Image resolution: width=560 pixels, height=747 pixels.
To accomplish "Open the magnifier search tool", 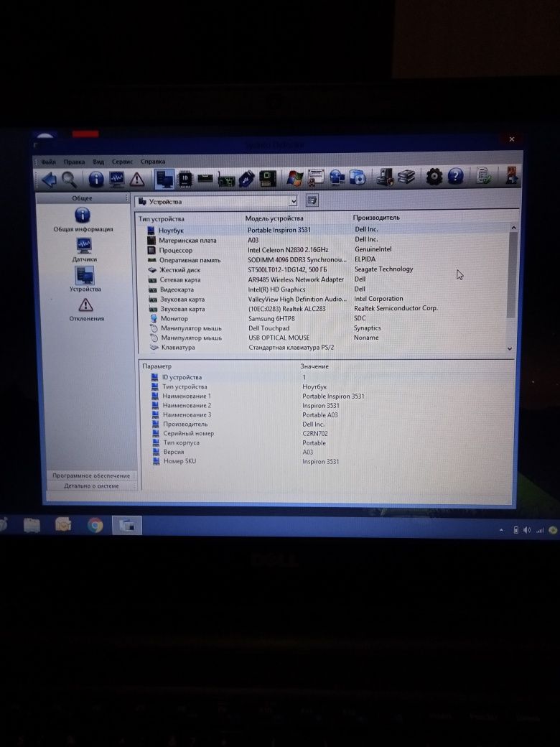I will [70, 179].
